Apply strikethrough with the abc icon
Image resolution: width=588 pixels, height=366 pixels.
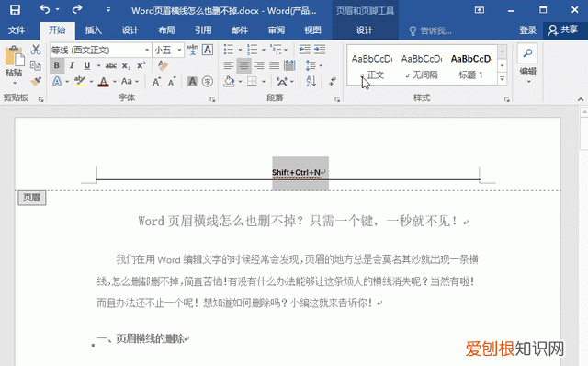(x=110, y=65)
